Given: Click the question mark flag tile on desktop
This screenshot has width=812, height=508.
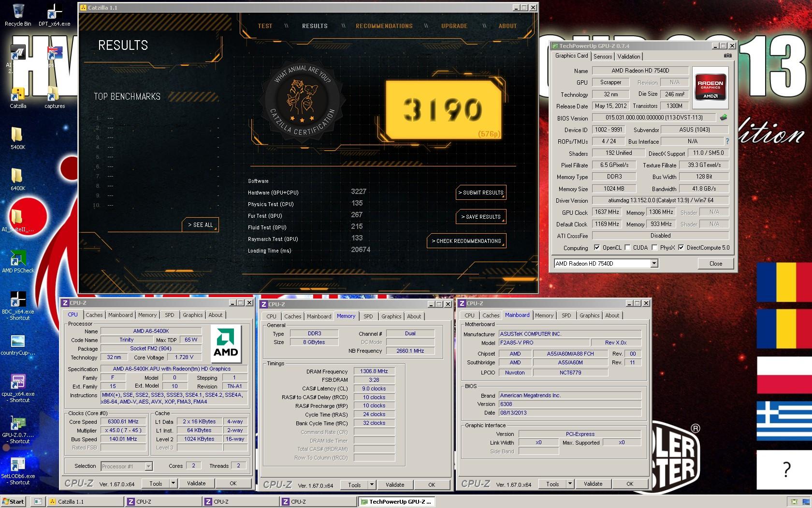Looking at the screenshot, I should coord(784,469).
